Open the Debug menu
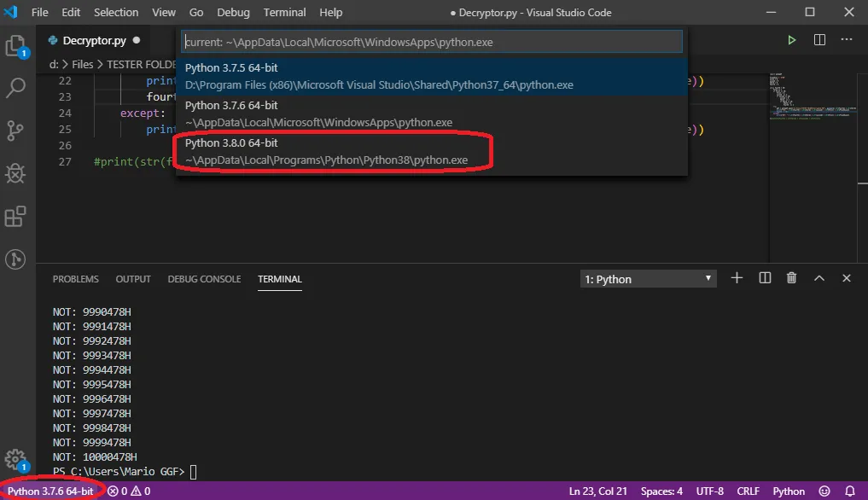 (x=233, y=12)
